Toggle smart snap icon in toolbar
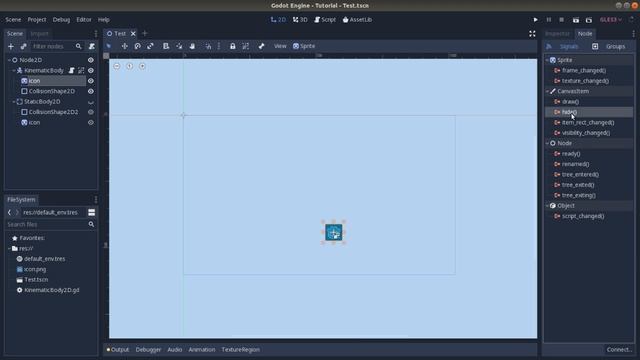 [x=209, y=46]
